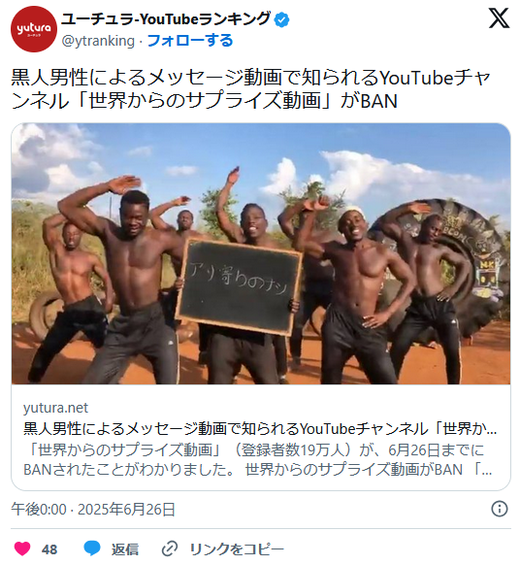Click フォローする to follow the account

(x=190, y=40)
